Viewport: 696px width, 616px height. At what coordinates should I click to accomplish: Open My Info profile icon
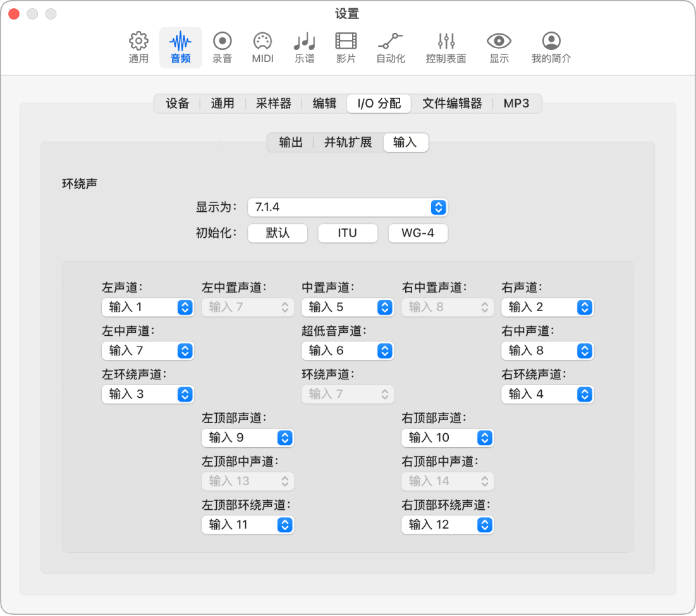click(549, 47)
